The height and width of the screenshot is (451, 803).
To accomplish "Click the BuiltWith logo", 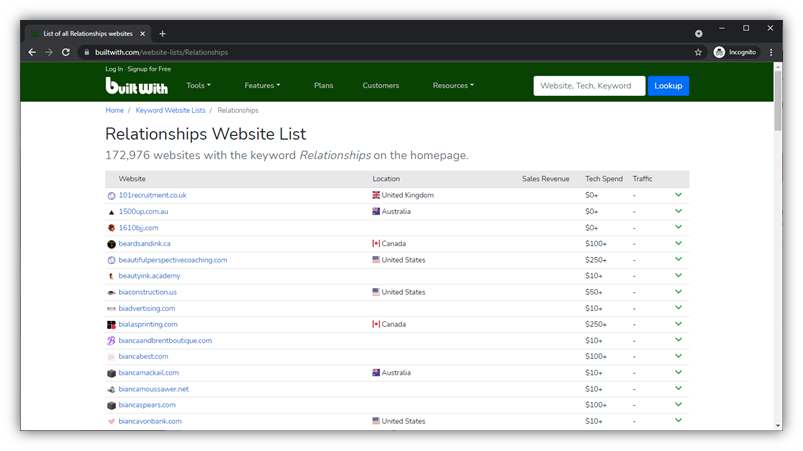I will (136, 85).
